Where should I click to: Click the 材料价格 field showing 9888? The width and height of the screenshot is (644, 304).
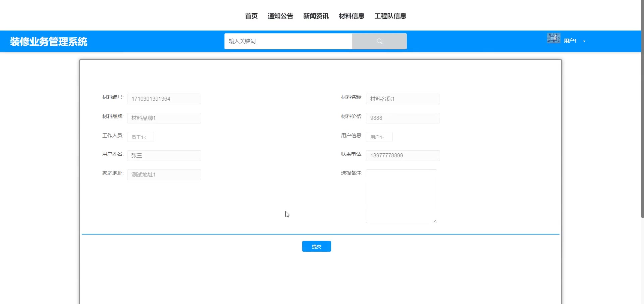403,118
